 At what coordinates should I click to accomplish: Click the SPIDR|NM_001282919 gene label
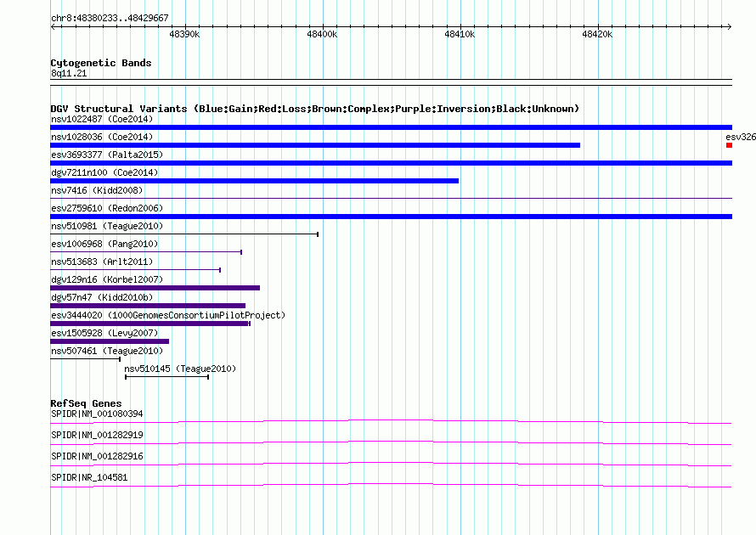click(97, 436)
